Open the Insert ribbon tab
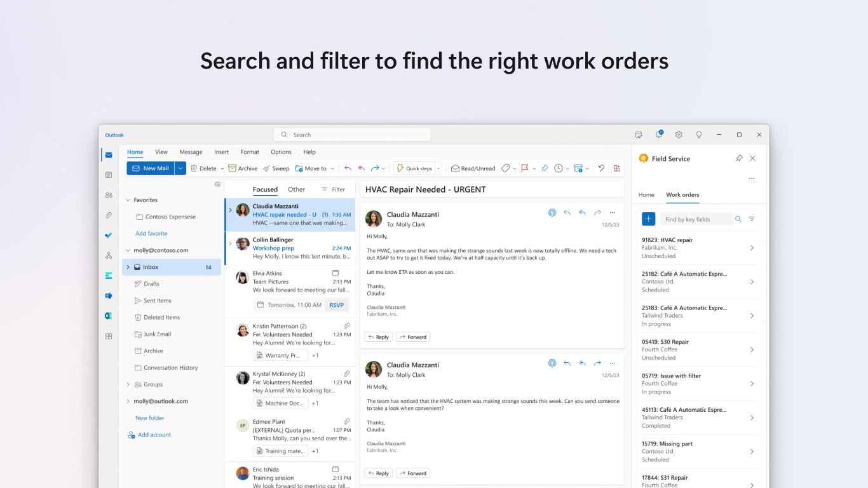 (x=221, y=152)
